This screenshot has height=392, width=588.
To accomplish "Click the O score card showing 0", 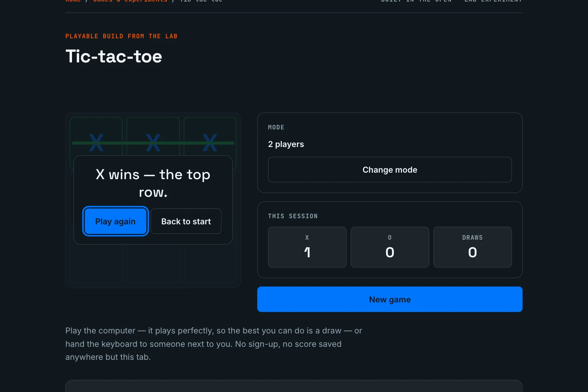I will (390, 247).
